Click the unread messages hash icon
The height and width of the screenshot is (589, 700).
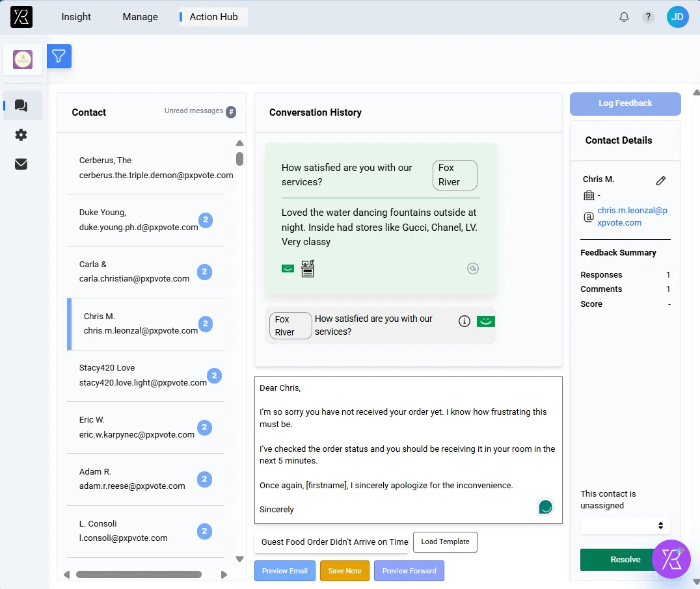pyautogui.click(x=231, y=111)
